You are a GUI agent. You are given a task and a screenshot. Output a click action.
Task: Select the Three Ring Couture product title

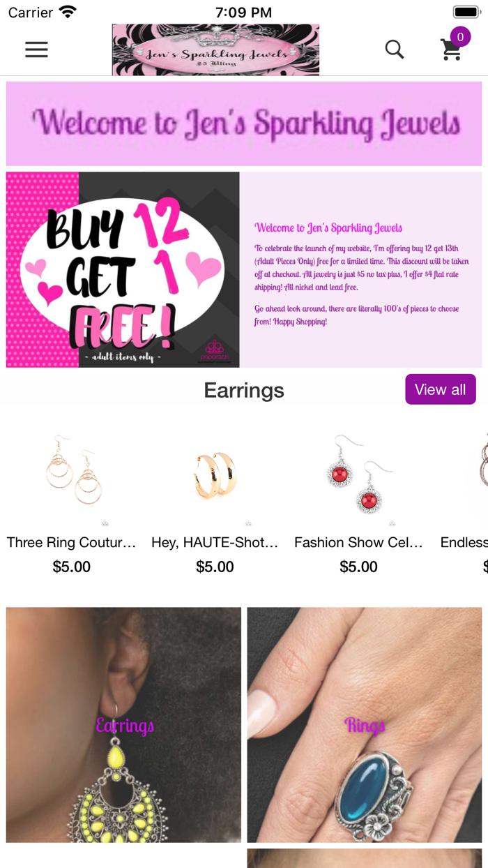click(71, 542)
